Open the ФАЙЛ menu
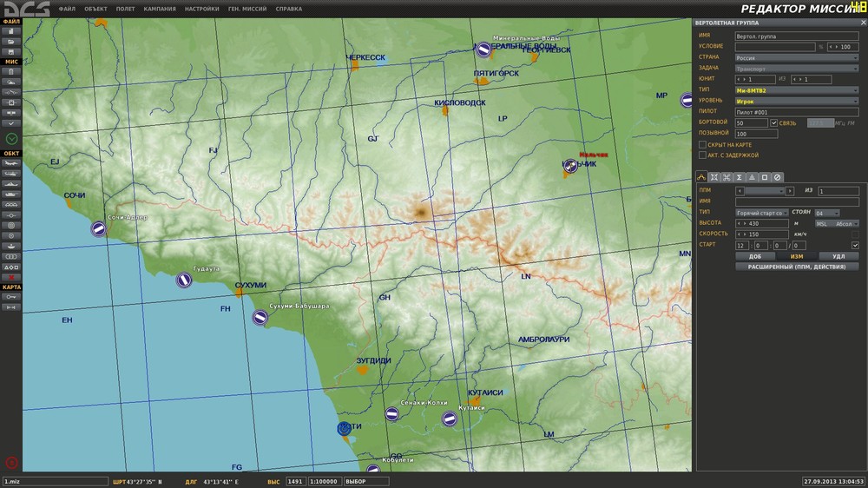This screenshot has width=868, height=488. 67,9
